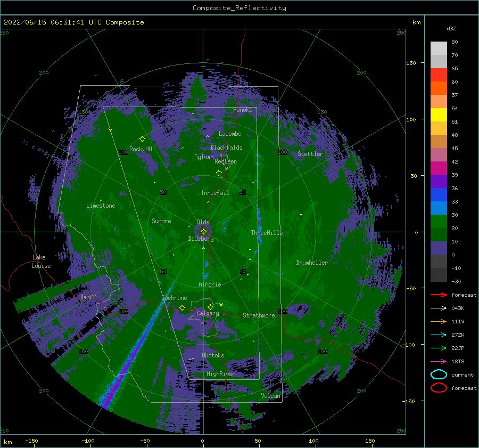Select the bright yellow 51–54 dBZ swatch
This screenshot has height=448, width=479.
click(439, 115)
